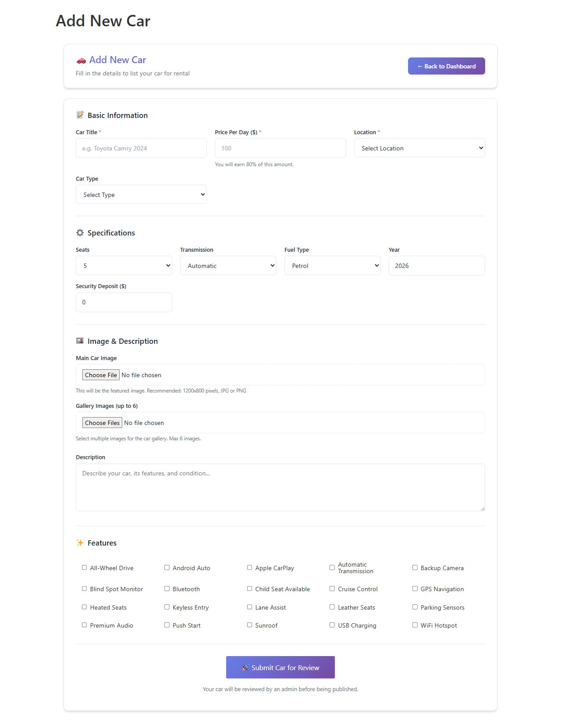Toggle the WiFi Hotspot checkbox
Image resolution: width=561 pixels, height=728 pixels.
[x=415, y=625]
